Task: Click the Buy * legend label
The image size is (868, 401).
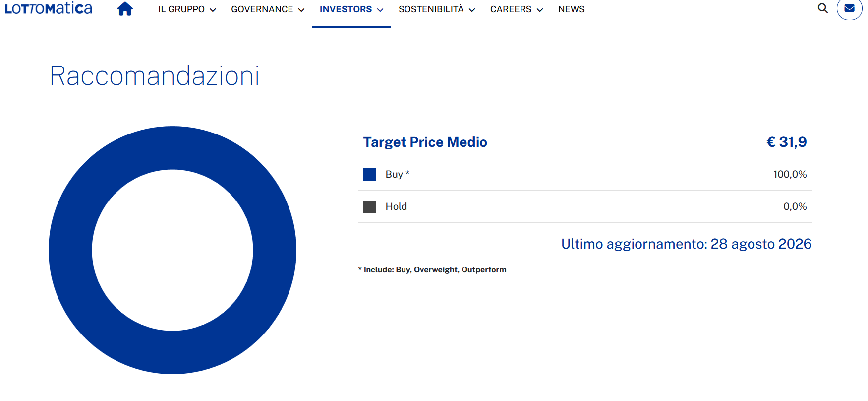Action: [x=398, y=174]
